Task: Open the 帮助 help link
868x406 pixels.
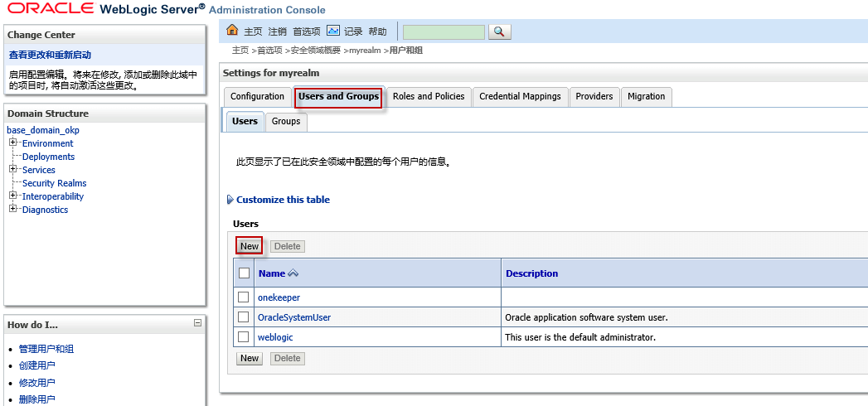Action: (x=377, y=31)
